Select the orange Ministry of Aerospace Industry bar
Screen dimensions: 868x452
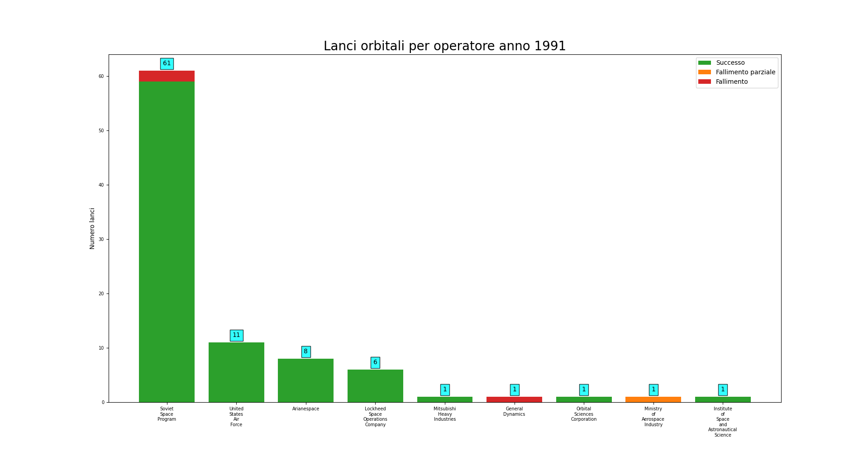[x=653, y=399]
